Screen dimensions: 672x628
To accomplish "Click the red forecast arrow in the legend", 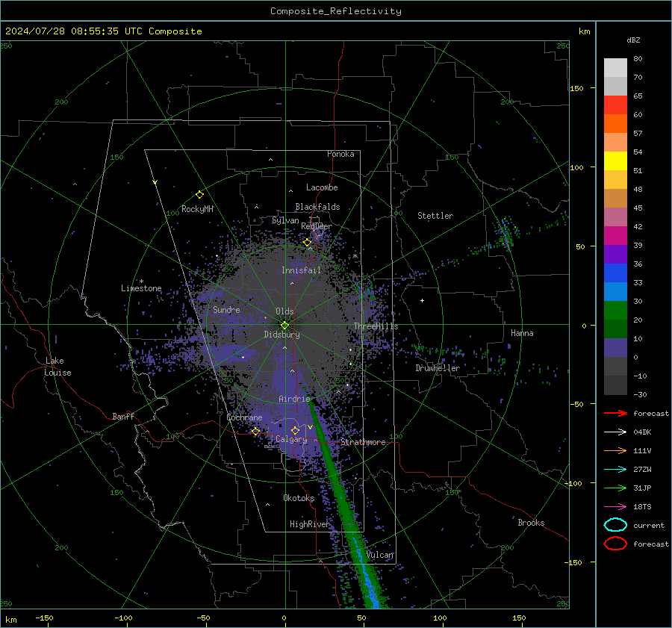I will (x=615, y=413).
